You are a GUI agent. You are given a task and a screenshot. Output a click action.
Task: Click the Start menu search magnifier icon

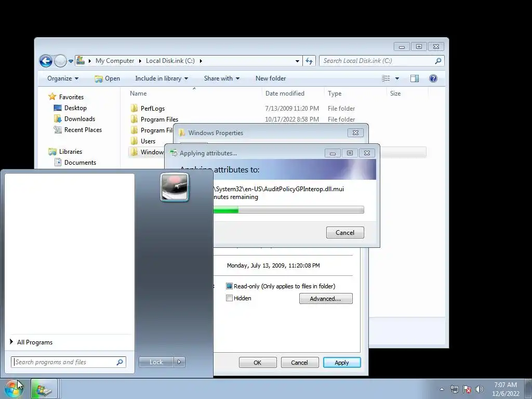coord(120,362)
